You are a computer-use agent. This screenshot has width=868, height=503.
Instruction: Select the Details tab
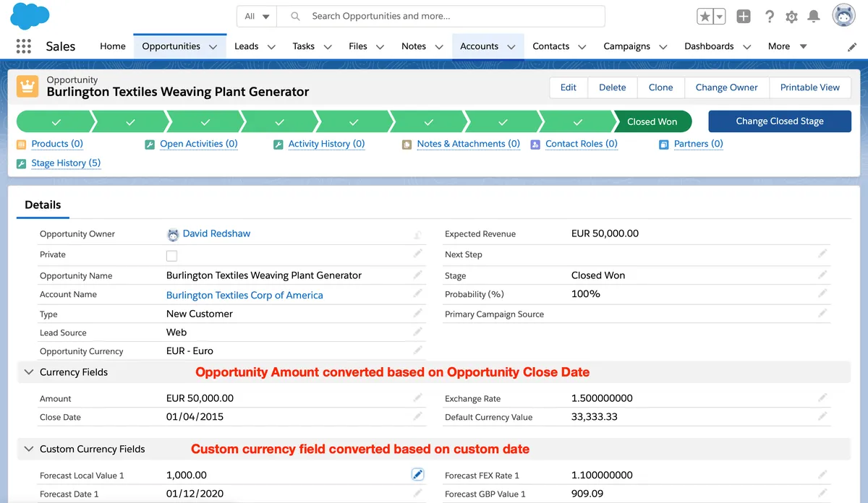coord(43,205)
